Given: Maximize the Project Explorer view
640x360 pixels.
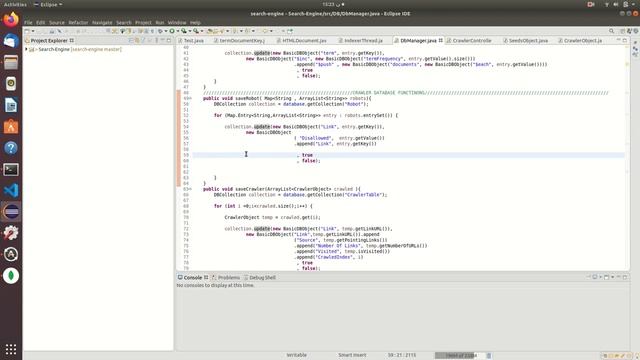Looking at the screenshot, I should click(x=169, y=40).
